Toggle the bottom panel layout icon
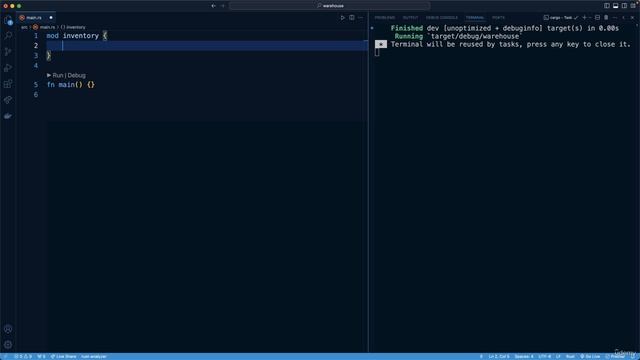The image size is (640, 360). [x=616, y=6]
